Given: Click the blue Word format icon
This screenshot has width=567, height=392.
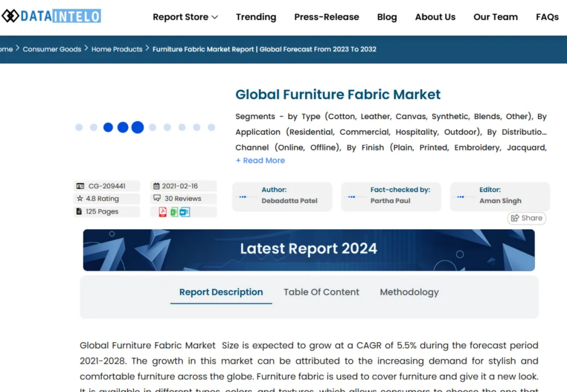Looking at the screenshot, I should point(185,212).
